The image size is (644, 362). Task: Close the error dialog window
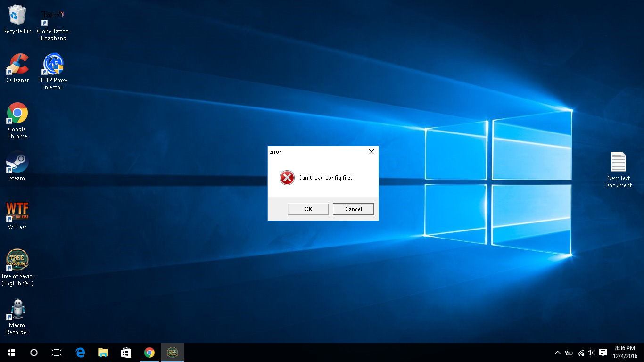coord(371,152)
